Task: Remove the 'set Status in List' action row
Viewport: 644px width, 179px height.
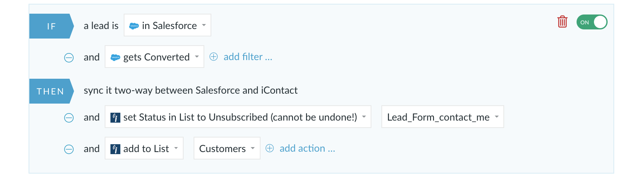Action: [69, 118]
